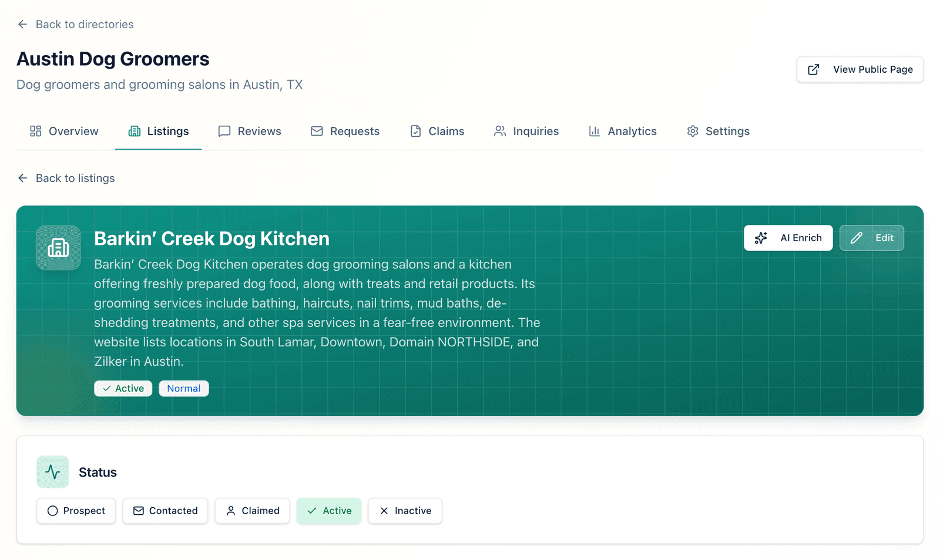The height and width of the screenshot is (560, 940).
Task: Click the Claims document check icon
Action: (415, 131)
